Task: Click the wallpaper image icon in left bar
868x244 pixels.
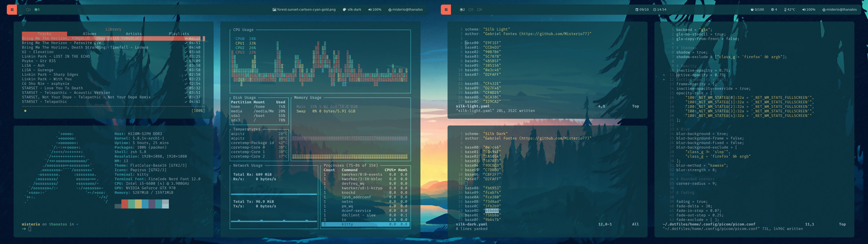Action: point(274,9)
